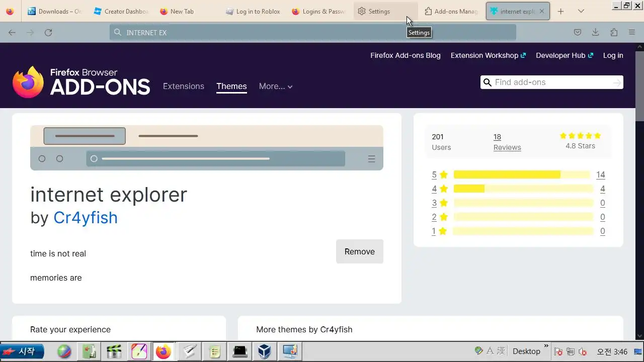This screenshot has height=362, width=644.
Task: Open the extensions puzzle icon
Action: (x=614, y=32)
